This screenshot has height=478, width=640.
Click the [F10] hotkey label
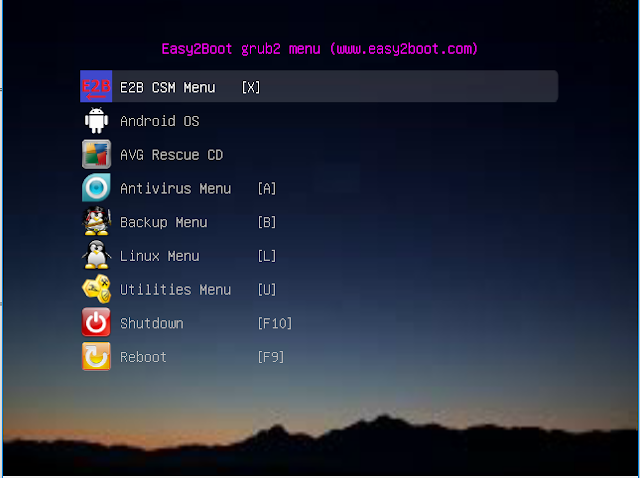point(275,323)
